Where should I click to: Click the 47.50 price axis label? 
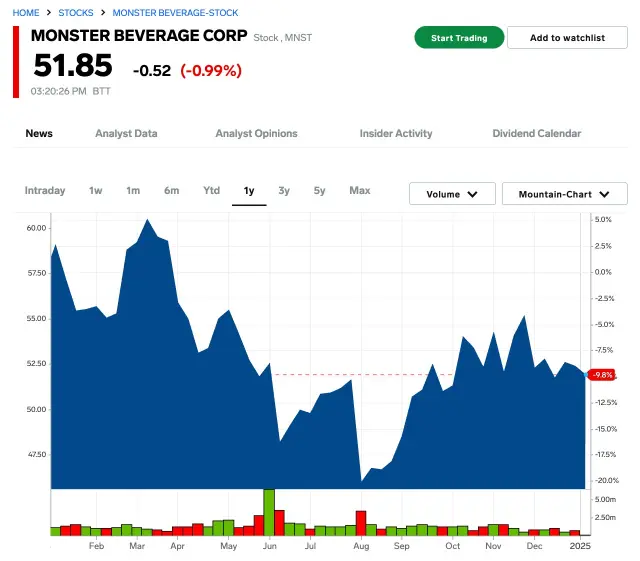[x=37, y=454]
